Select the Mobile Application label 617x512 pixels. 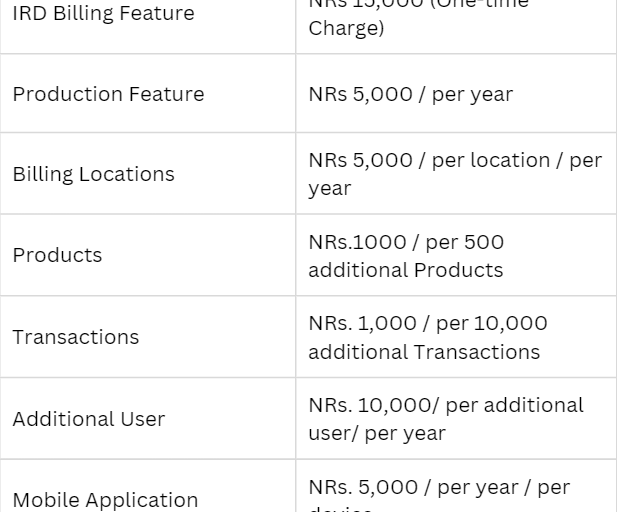(x=105, y=499)
